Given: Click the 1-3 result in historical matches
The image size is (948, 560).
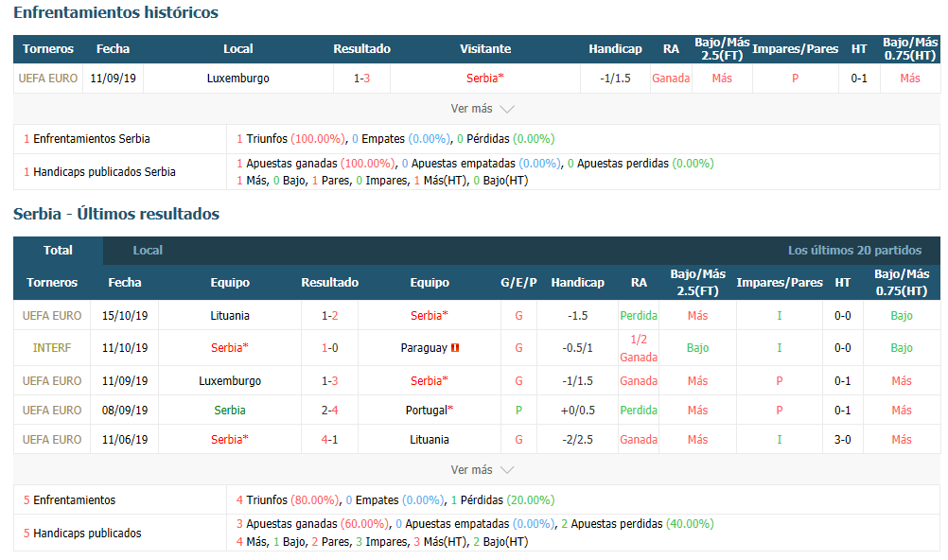Looking at the screenshot, I should (361, 78).
